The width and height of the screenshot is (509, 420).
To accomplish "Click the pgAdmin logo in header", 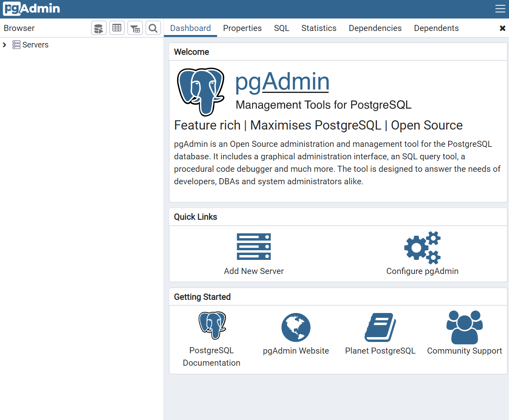I will pos(31,8).
